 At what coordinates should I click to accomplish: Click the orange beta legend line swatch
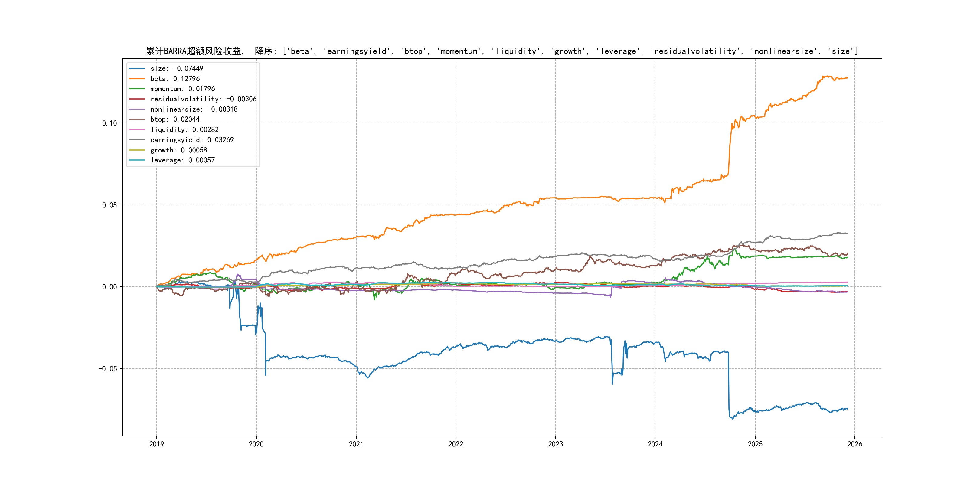[x=137, y=79]
